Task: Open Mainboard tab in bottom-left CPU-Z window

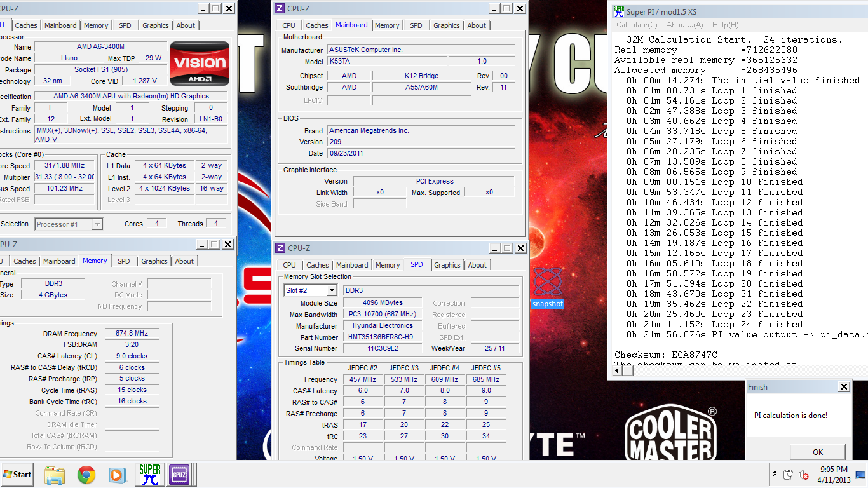Action: 59,261
